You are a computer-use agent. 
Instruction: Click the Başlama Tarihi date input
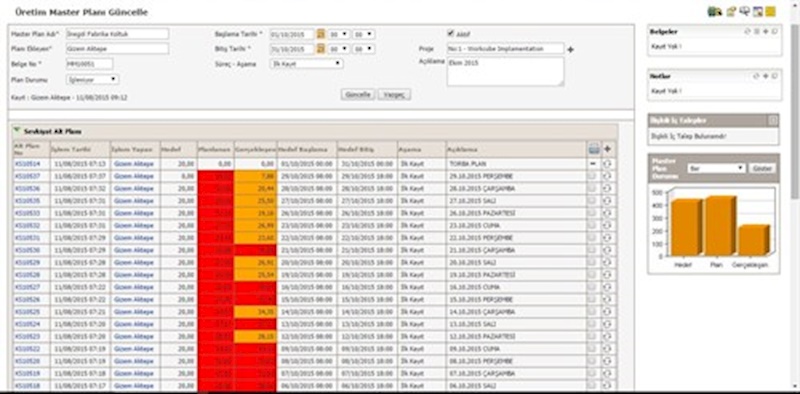pos(292,34)
